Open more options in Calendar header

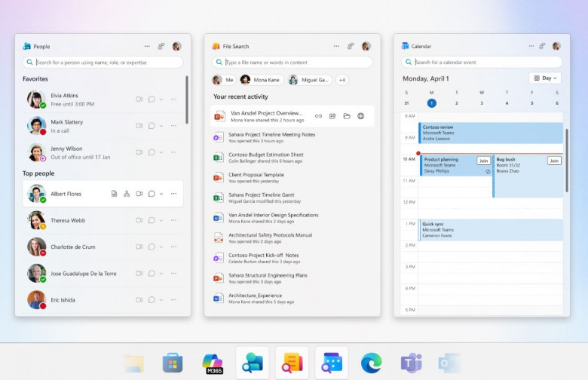531,46
